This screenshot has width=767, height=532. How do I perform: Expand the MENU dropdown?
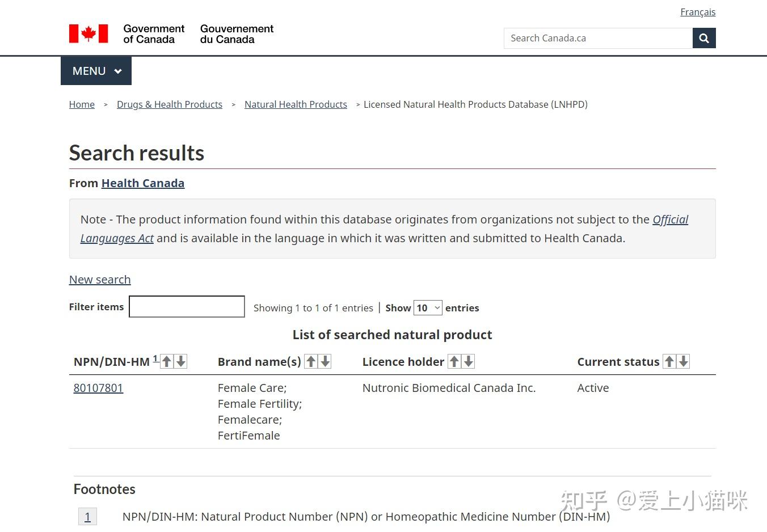click(96, 71)
